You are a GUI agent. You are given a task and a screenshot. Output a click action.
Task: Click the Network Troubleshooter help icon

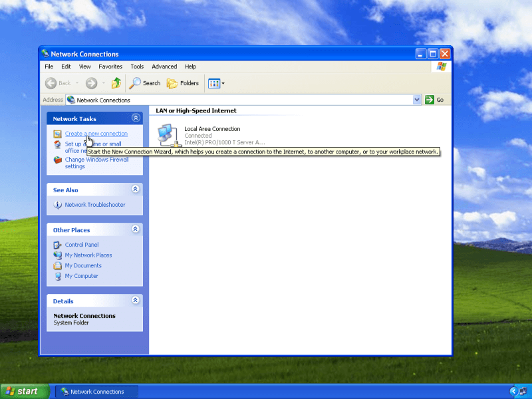[x=58, y=205]
